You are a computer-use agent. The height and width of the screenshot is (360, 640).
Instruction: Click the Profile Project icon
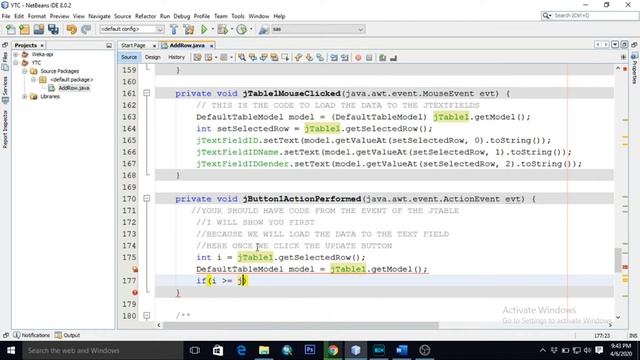[242, 29]
